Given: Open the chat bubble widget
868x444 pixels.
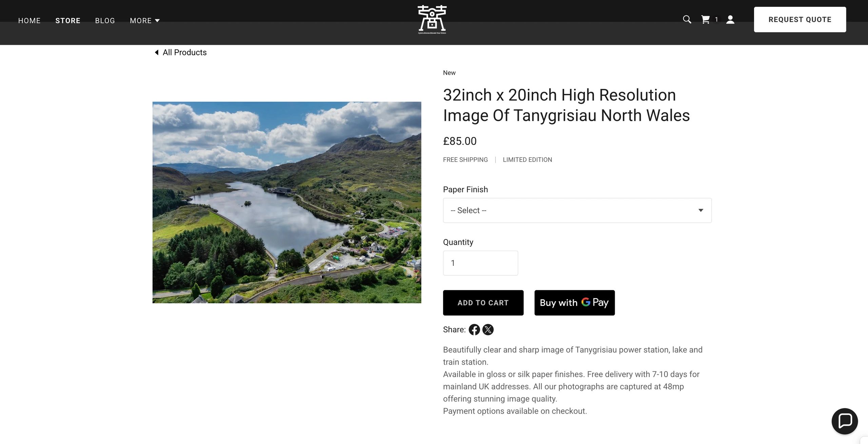Looking at the screenshot, I should click(845, 421).
